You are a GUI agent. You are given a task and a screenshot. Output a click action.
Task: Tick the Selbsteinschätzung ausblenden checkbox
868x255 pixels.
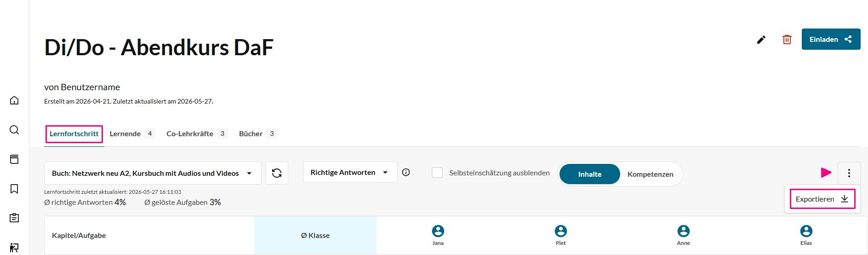pos(437,173)
